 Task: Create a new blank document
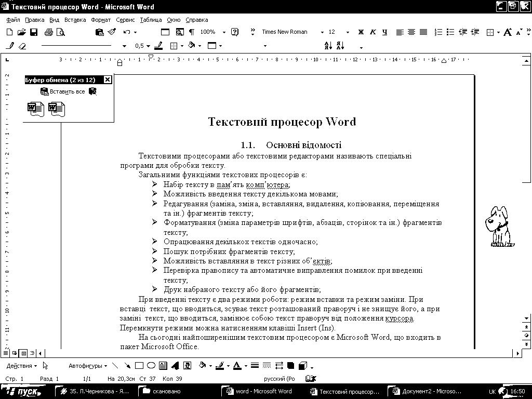[10, 32]
